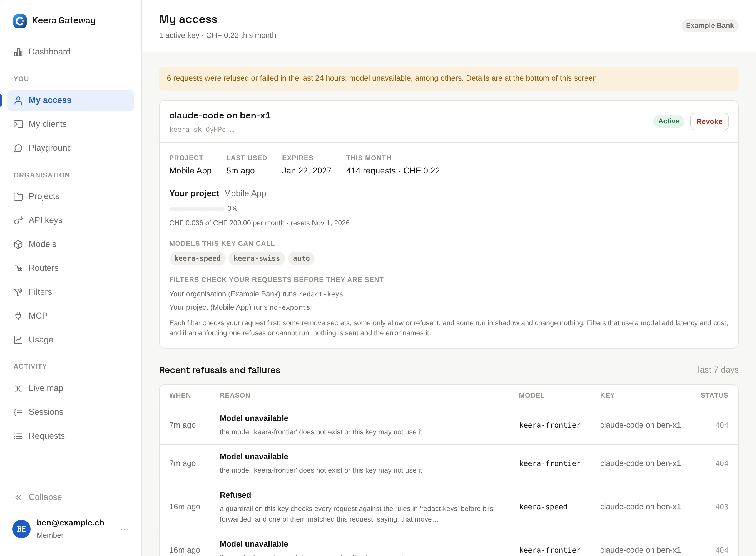Click '414 requests · CHF 0.22' value
The width and height of the screenshot is (756, 556).
point(393,171)
